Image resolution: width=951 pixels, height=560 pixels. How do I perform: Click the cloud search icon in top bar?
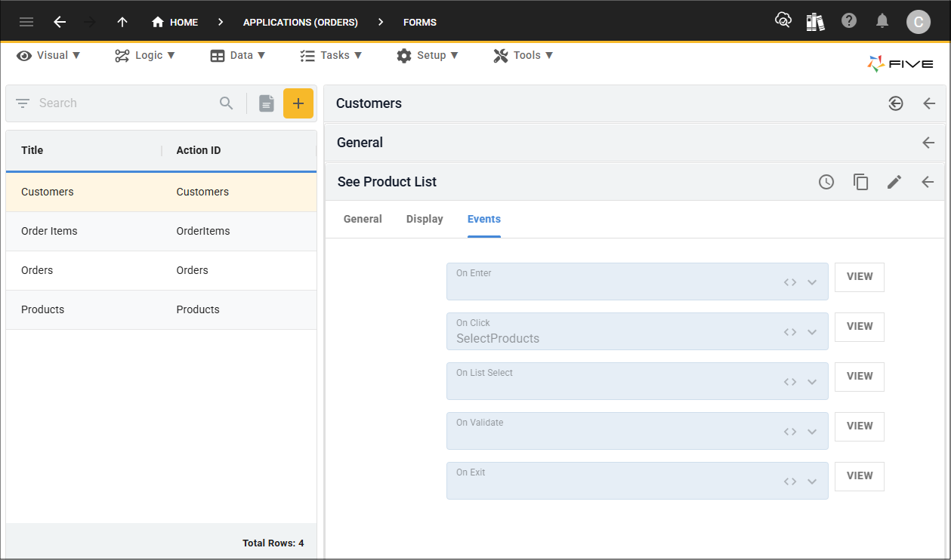[783, 21]
